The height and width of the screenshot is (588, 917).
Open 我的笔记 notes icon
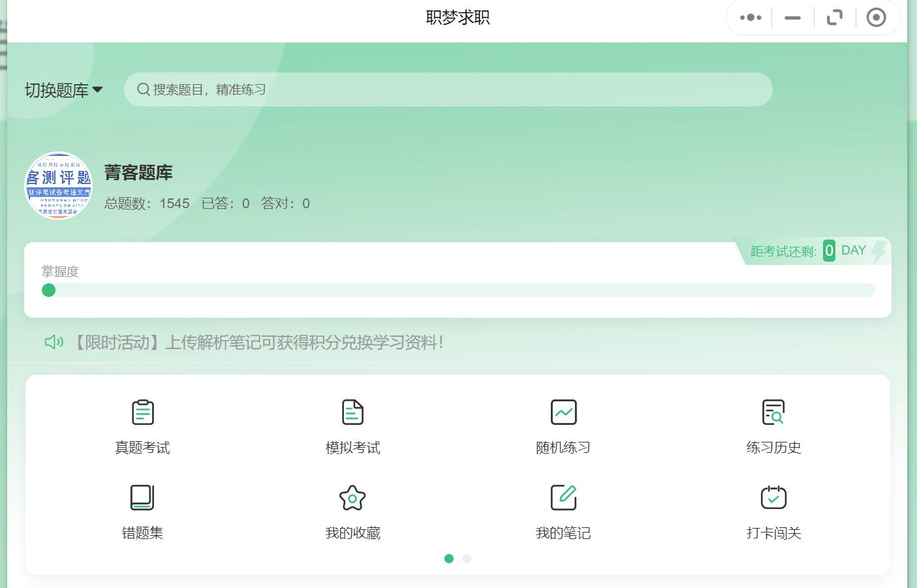click(x=563, y=497)
